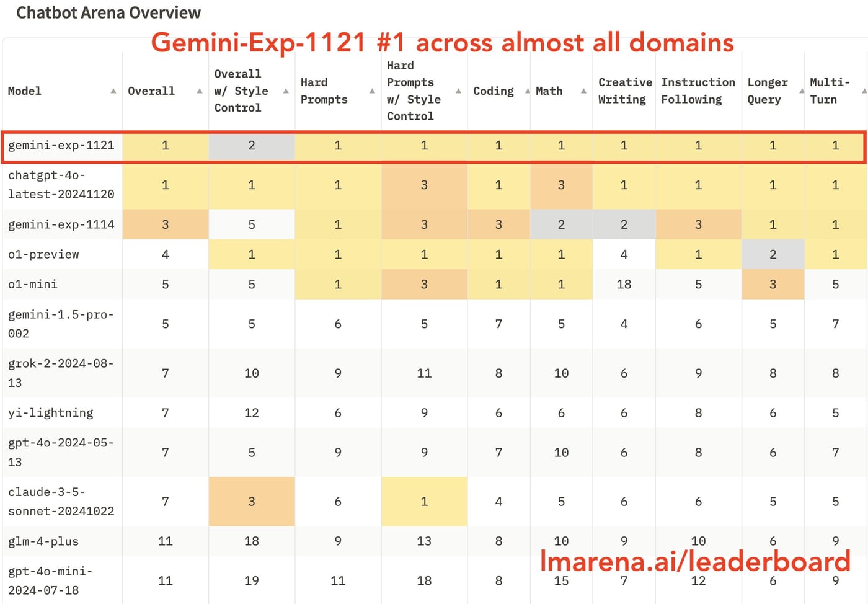Click the Longer Query sort arrow

coord(802,91)
